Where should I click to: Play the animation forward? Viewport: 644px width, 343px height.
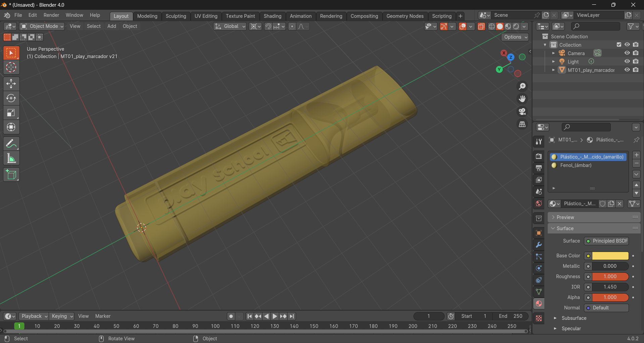tap(275, 316)
